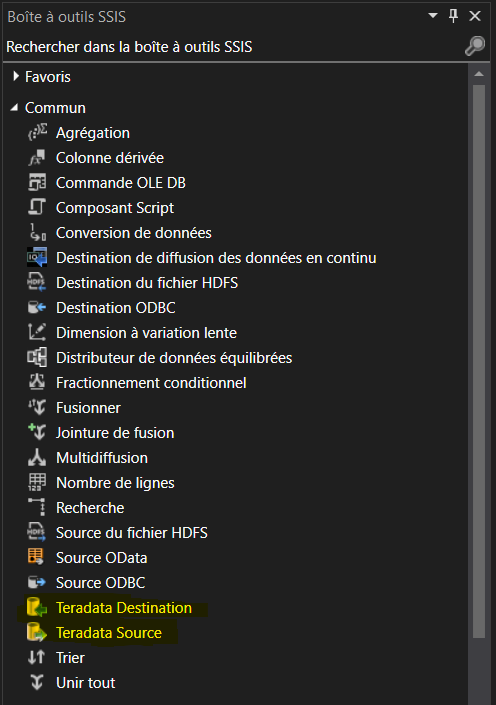Viewport: 496px width, 705px height.
Task: Select the Favoris category label
Action: click(48, 77)
